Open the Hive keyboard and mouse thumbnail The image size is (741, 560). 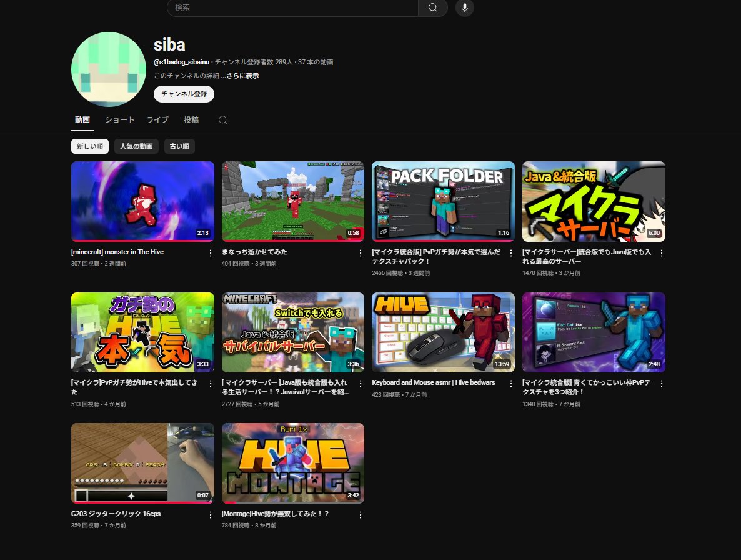click(443, 332)
